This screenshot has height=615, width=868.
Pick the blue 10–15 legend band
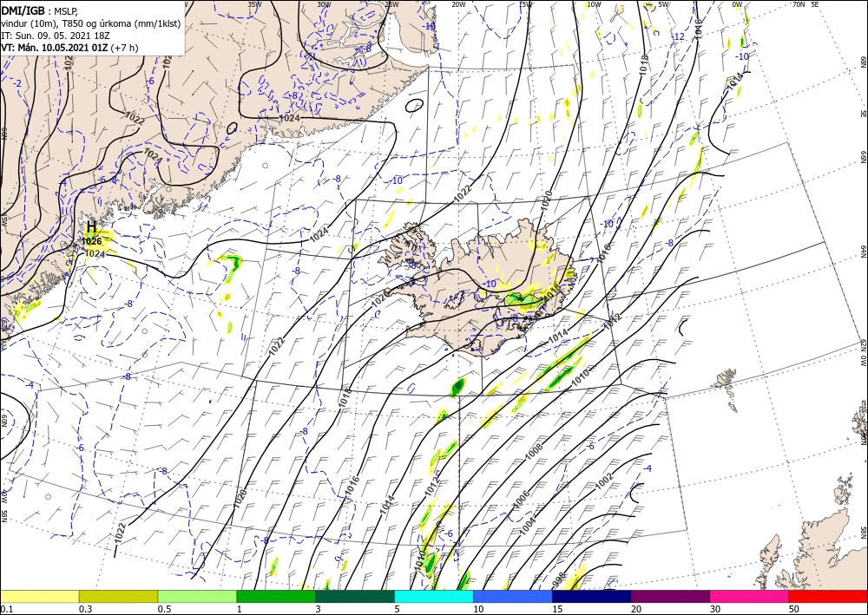(513, 596)
